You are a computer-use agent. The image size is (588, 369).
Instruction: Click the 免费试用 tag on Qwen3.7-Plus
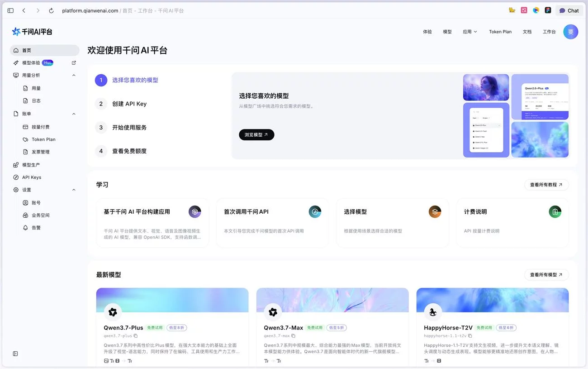click(155, 328)
